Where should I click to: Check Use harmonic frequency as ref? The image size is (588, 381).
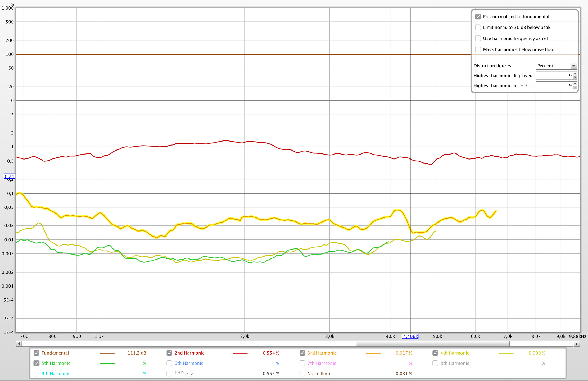coord(478,39)
